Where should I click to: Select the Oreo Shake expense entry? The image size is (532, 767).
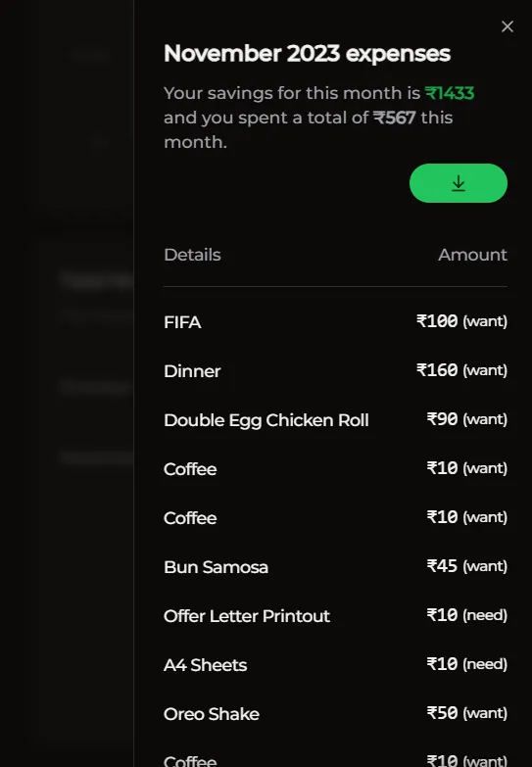[335, 713]
